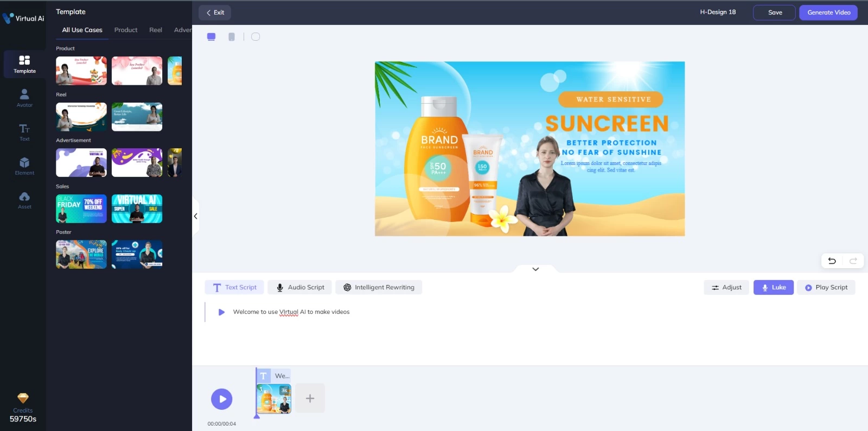Viewport: 868px width, 431px height.
Task: Click the Exit button
Action: click(215, 12)
